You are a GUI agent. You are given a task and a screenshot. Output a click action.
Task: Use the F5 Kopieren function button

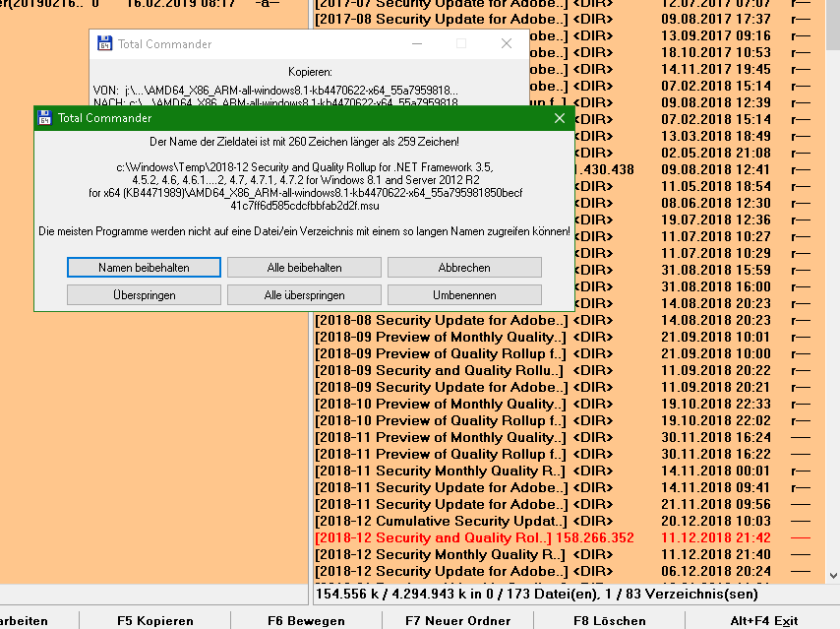click(x=154, y=620)
